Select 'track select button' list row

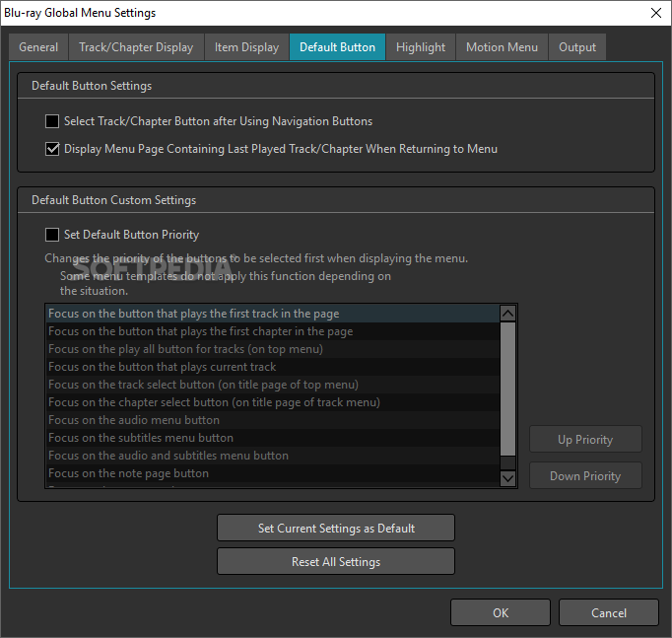(x=272, y=385)
